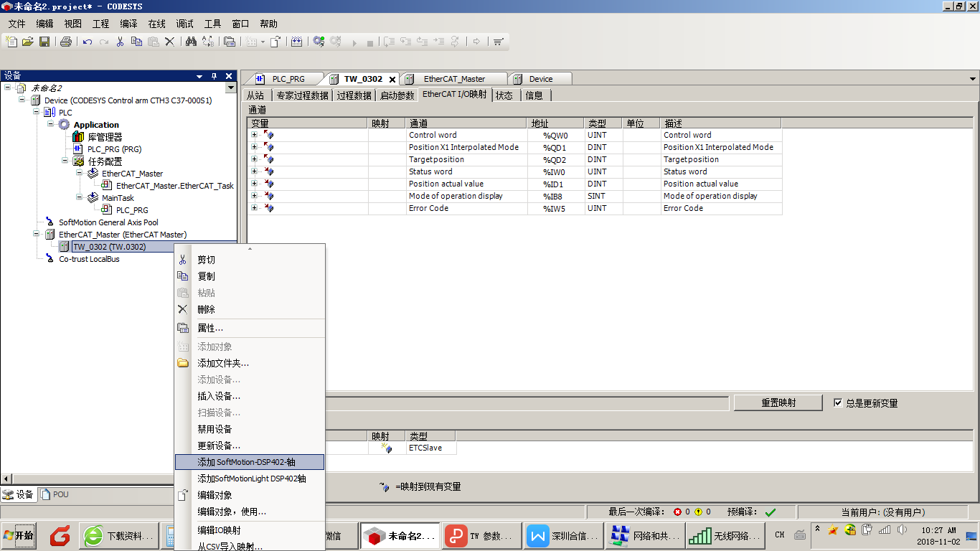
Task: Click the 地址 column header
Action: tap(556, 123)
